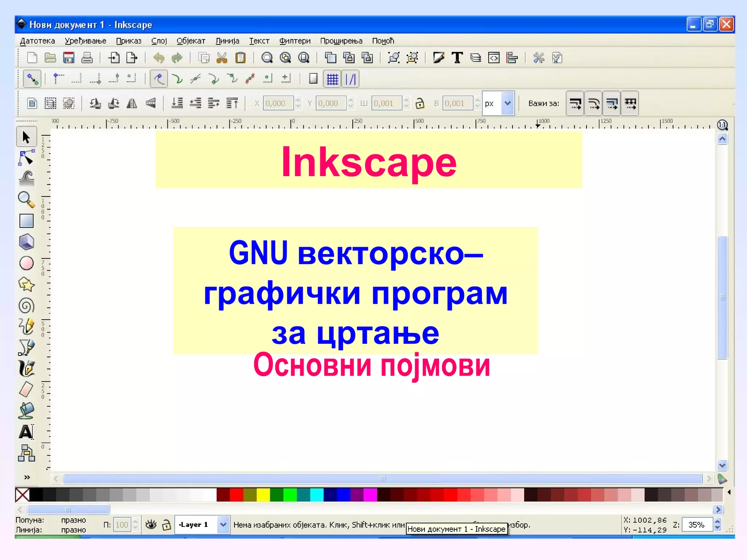This screenshot has width=747, height=560.
Task: Toggle the width-height ratio lock
Action: (420, 104)
